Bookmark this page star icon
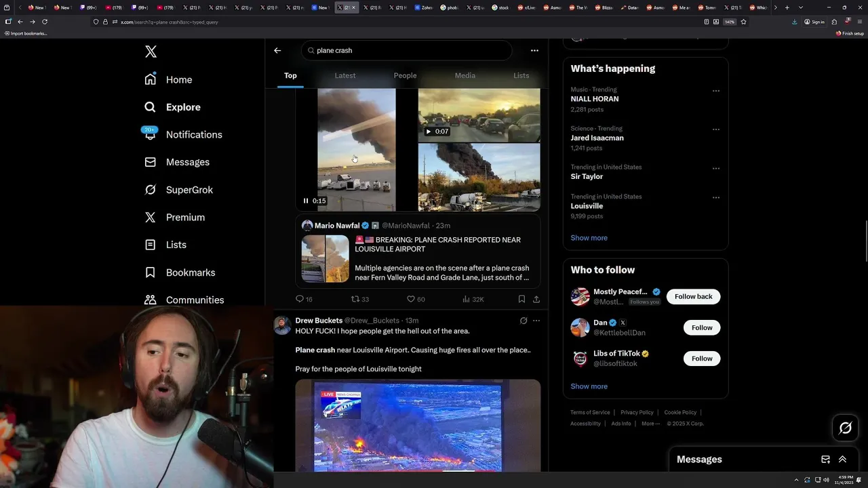The height and width of the screenshot is (488, 868). coord(743,22)
